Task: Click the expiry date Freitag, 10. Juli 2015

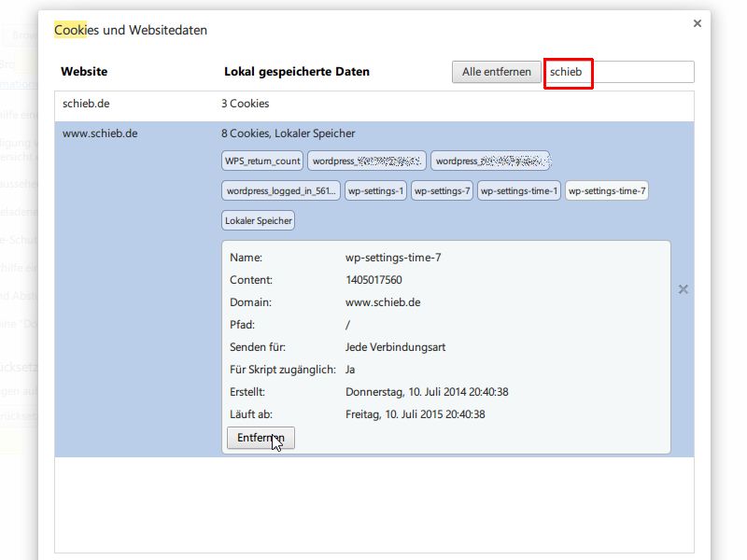Action: click(x=415, y=414)
